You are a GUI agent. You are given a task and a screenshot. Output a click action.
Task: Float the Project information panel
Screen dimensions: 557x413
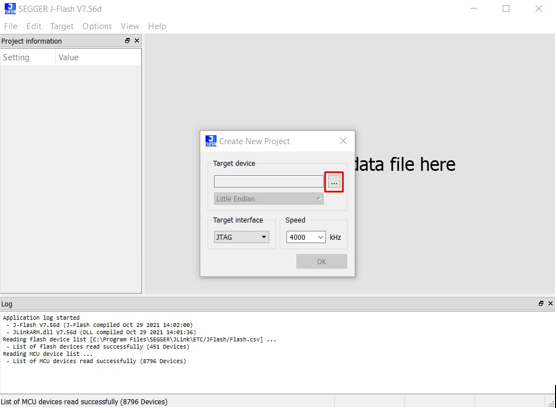(x=127, y=41)
